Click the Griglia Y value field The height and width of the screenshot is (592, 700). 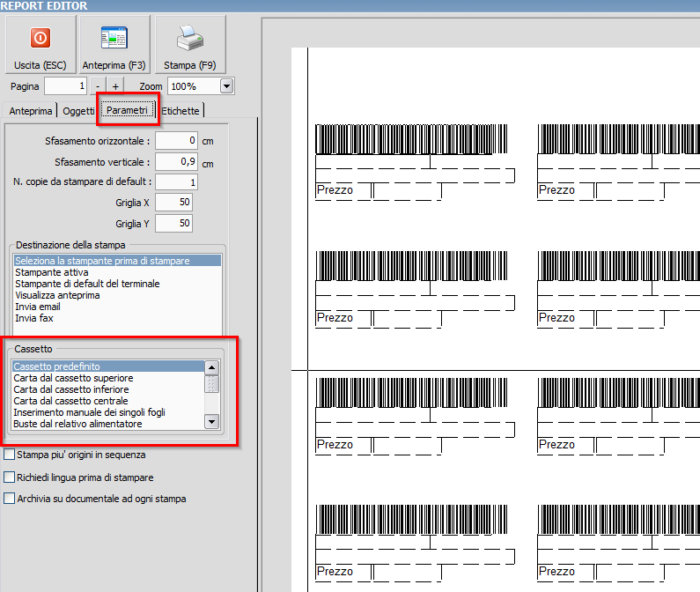(173, 224)
